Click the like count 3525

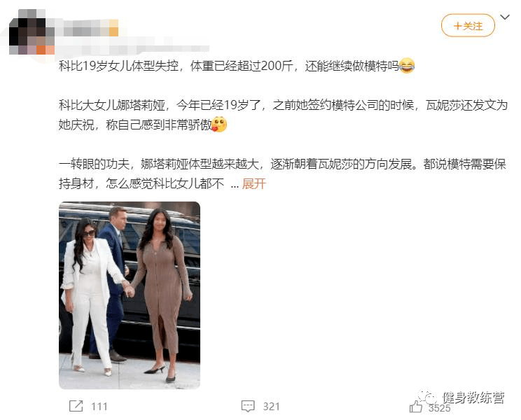pyautogui.click(x=439, y=408)
